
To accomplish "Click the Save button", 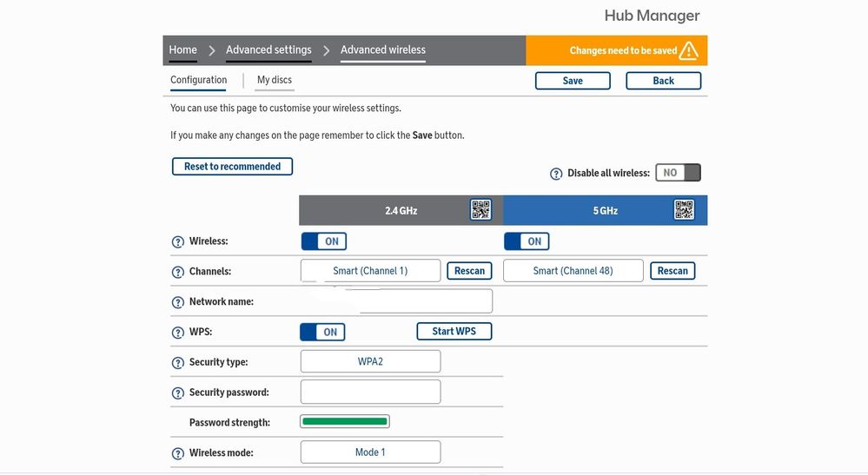I will click(x=573, y=81).
